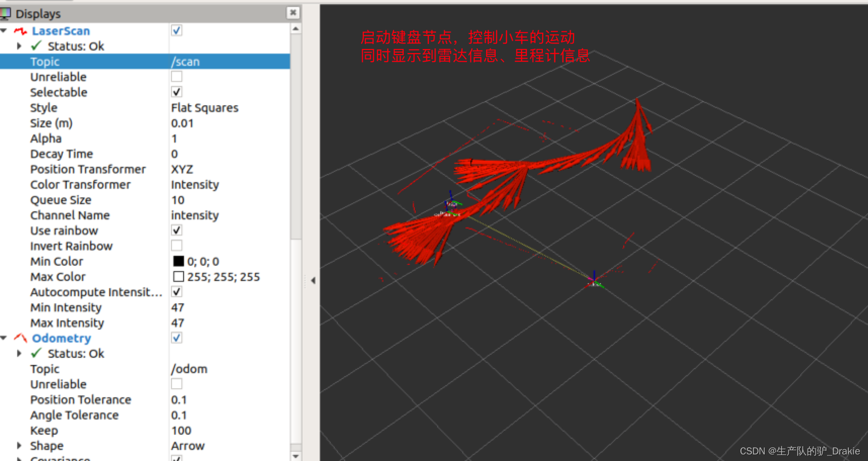
Task: Enable the LaserScan Unreliable checkbox
Action: [177, 76]
